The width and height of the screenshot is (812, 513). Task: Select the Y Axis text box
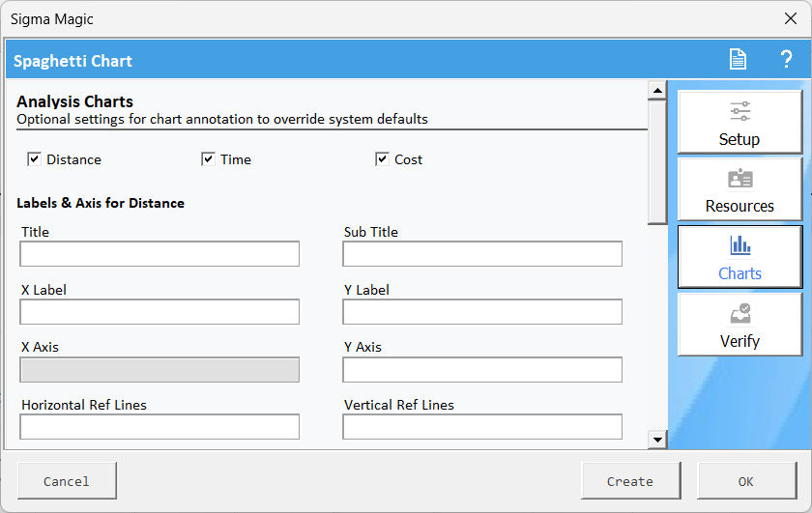(482, 370)
